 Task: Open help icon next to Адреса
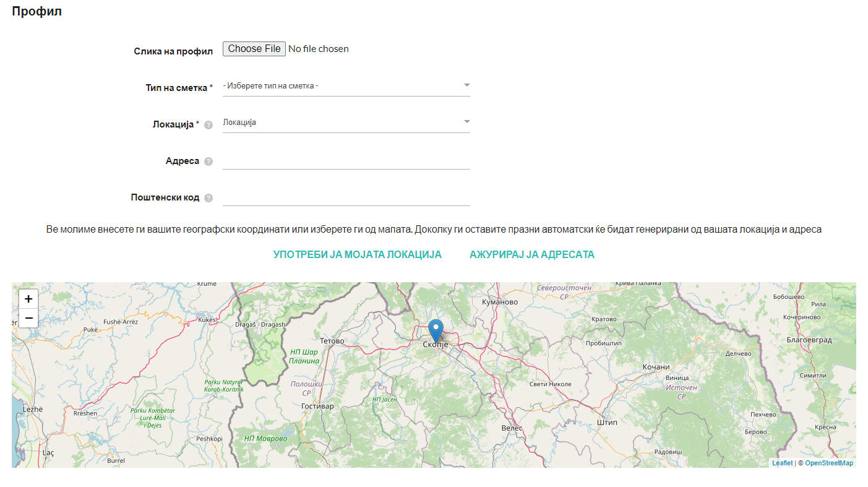point(208,162)
